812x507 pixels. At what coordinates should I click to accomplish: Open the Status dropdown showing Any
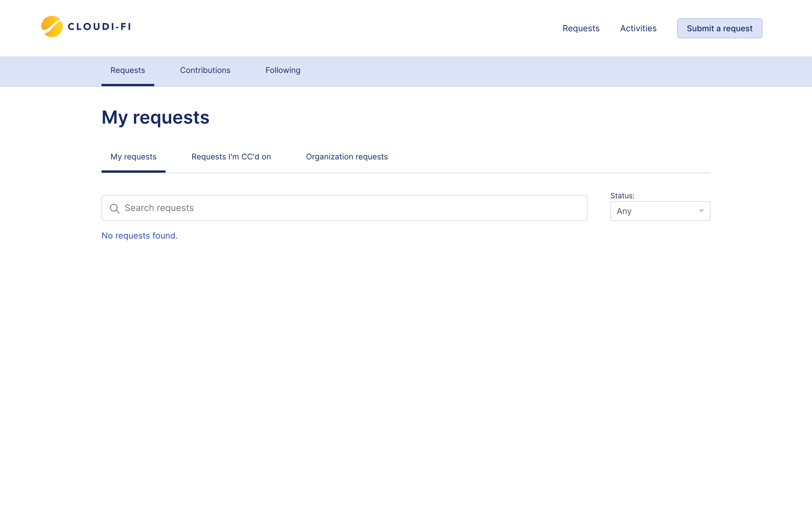[660, 211]
